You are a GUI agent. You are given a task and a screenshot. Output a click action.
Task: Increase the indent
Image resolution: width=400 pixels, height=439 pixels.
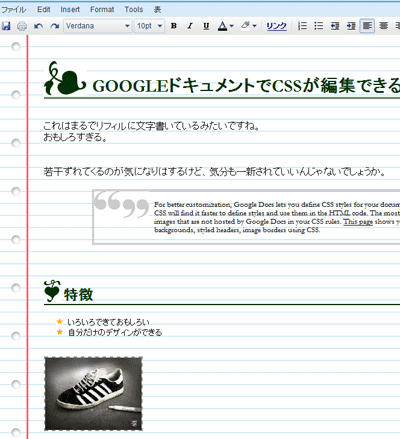click(x=351, y=26)
